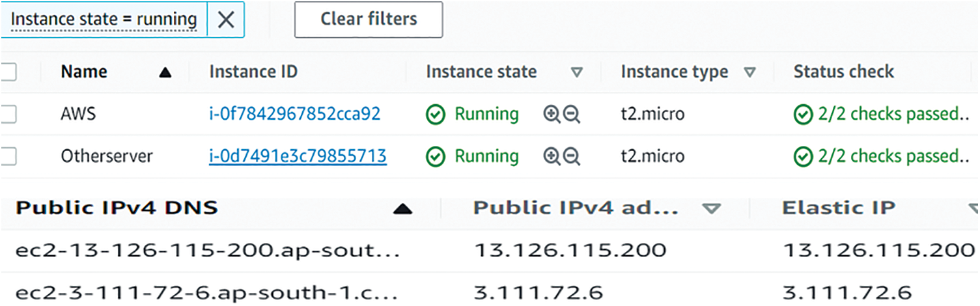Click the Instance state = running filter tag

[x=104, y=20]
